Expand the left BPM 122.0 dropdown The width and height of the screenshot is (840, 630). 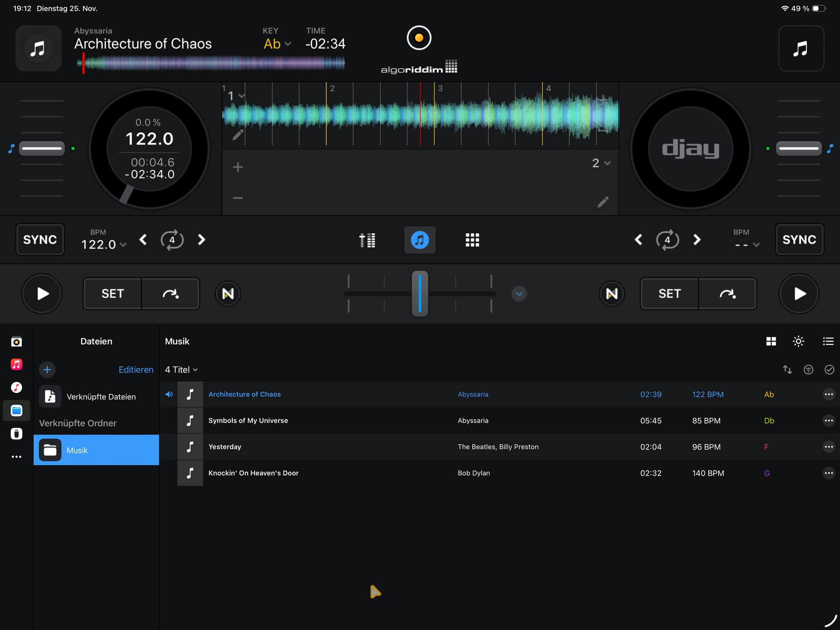click(x=104, y=245)
